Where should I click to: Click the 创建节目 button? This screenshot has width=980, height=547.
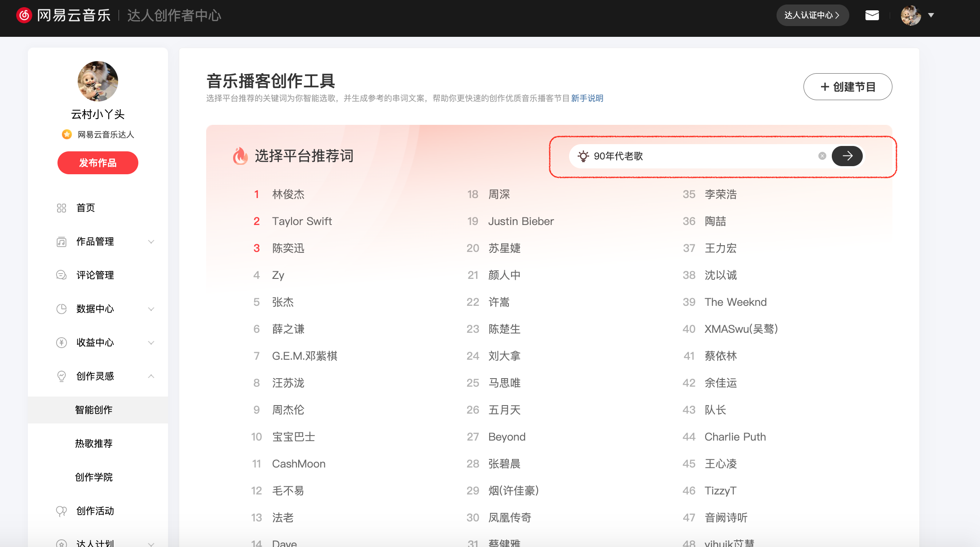click(848, 87)
